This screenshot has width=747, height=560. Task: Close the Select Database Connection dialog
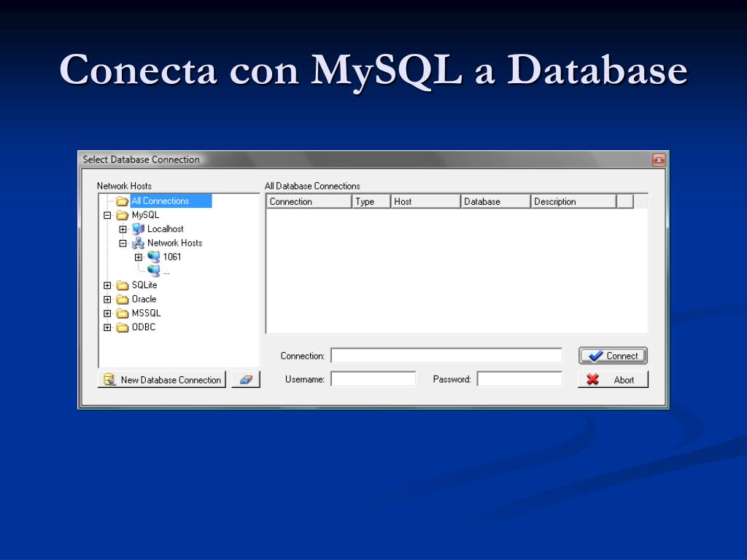pos(659,160)
